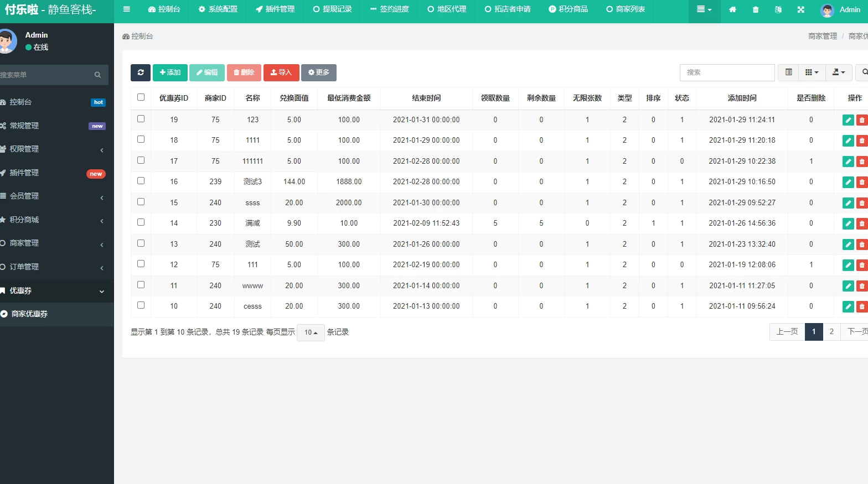This screenshot has height=484, width=868.
Task: Open the 提现记录 top navigation tab
Action: click(332, 9)
